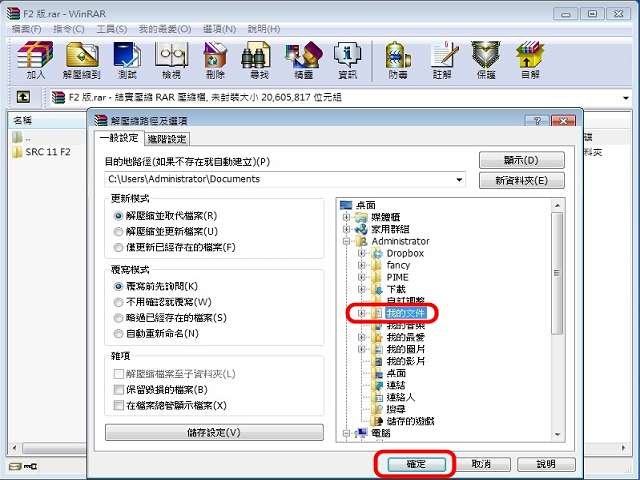Select 我的圖片 in the folder tree

[406, 349]
